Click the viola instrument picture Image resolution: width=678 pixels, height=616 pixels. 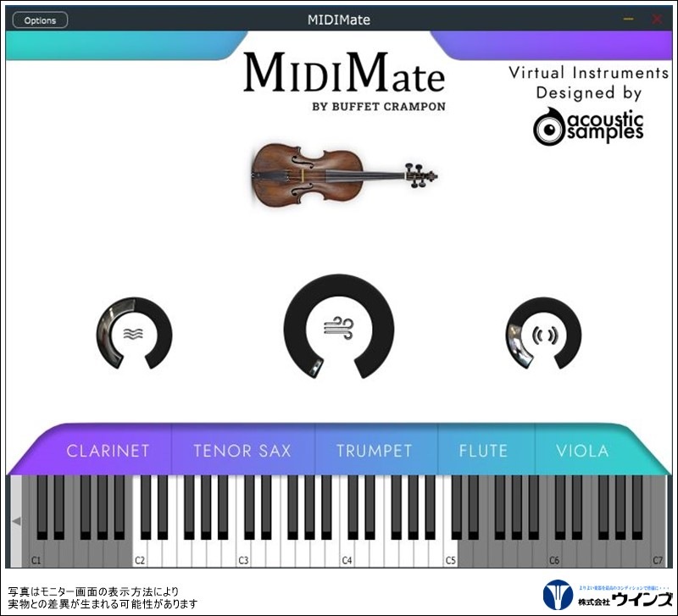pos(344,175)
